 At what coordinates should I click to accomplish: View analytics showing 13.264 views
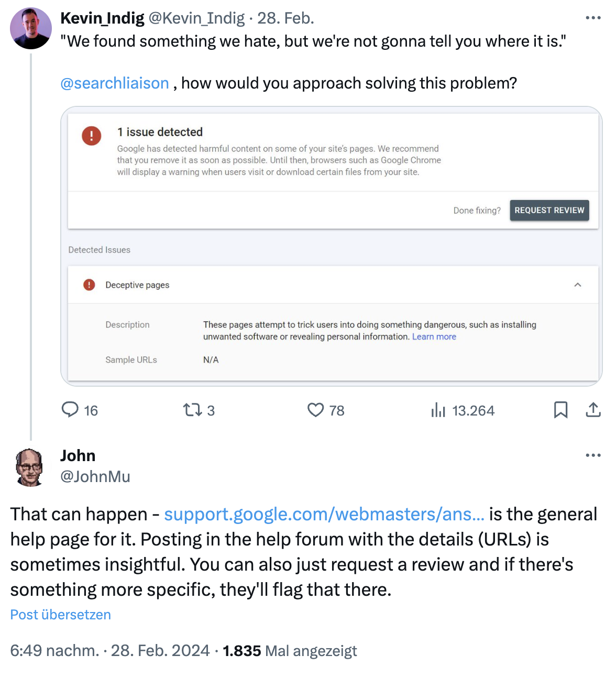pyautogui.click(x=438, y=410)
